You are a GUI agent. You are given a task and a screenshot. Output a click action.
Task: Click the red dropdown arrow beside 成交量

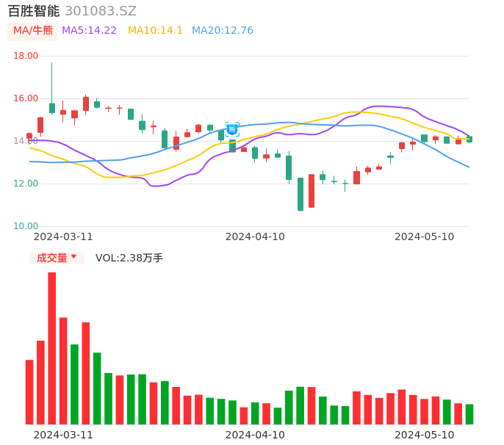[x=73, y=257]
